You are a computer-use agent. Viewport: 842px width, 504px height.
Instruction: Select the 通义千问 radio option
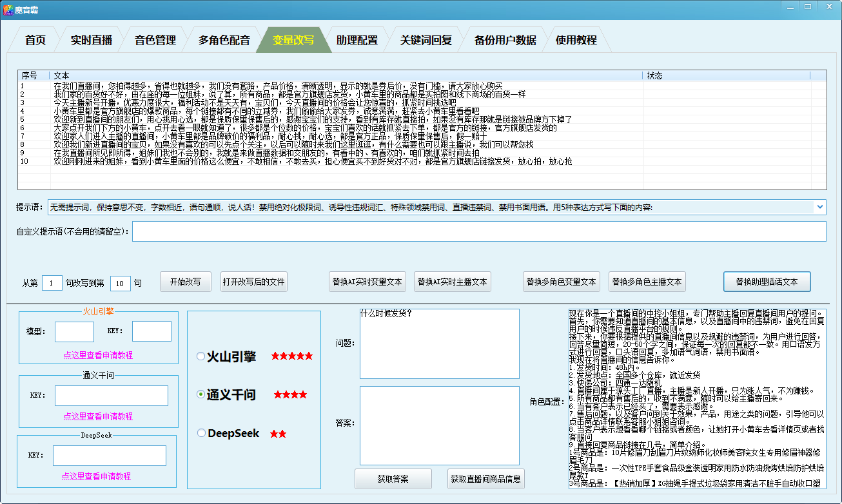click(x=201, y=394)
